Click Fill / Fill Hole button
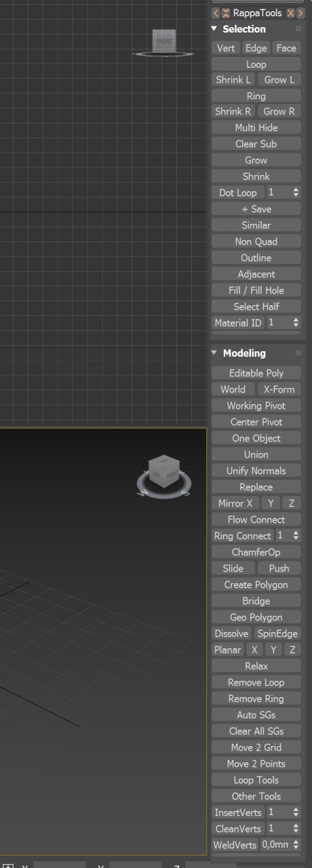Screen dimensions: 312x868 [x=256, y=290]
